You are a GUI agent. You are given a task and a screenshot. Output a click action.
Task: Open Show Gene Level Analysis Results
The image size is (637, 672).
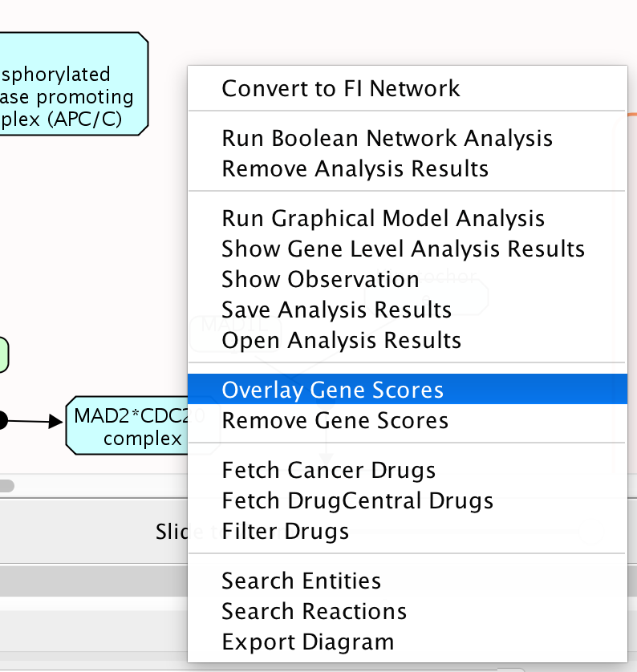403,249
